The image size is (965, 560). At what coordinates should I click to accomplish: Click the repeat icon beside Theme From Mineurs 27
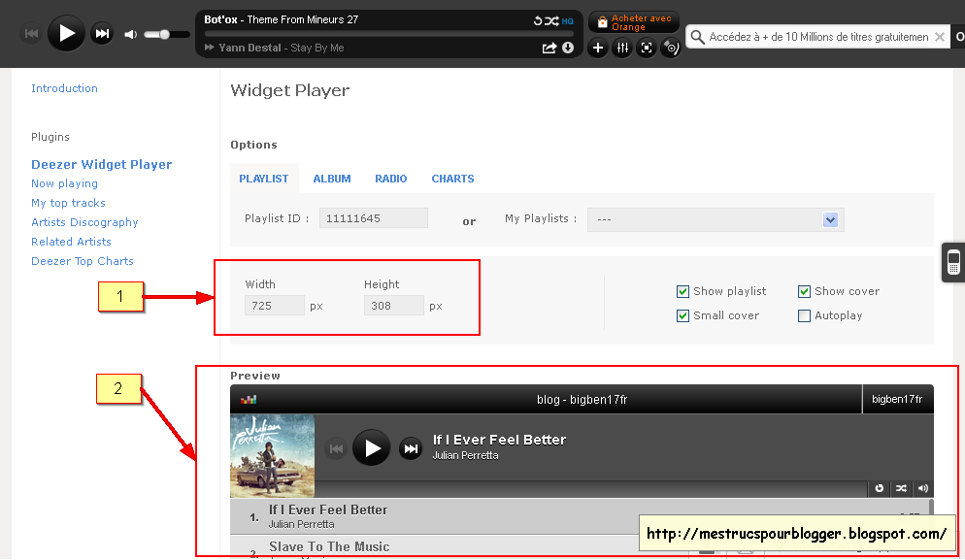537,21
